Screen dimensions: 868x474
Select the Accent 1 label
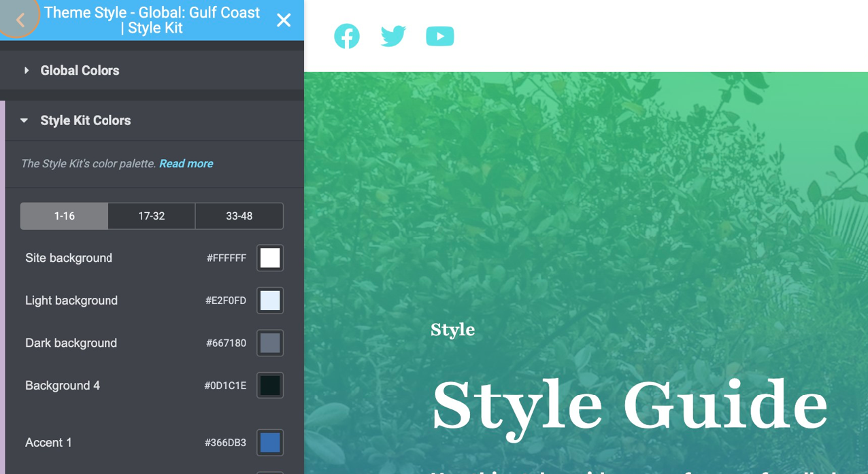[x=48, y=443]
